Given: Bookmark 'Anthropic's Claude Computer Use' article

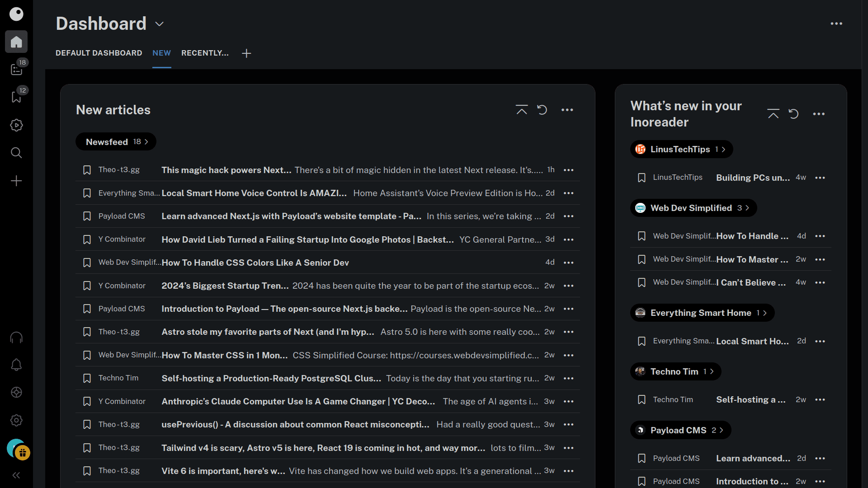Looking at the screenshot, I should (x=87, y=401).
